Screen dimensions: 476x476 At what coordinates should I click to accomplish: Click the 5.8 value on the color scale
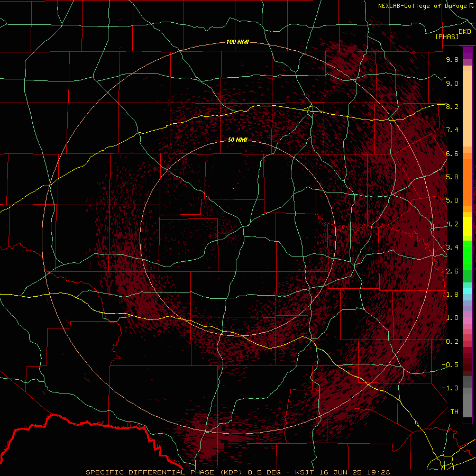[x=452, y=177]
